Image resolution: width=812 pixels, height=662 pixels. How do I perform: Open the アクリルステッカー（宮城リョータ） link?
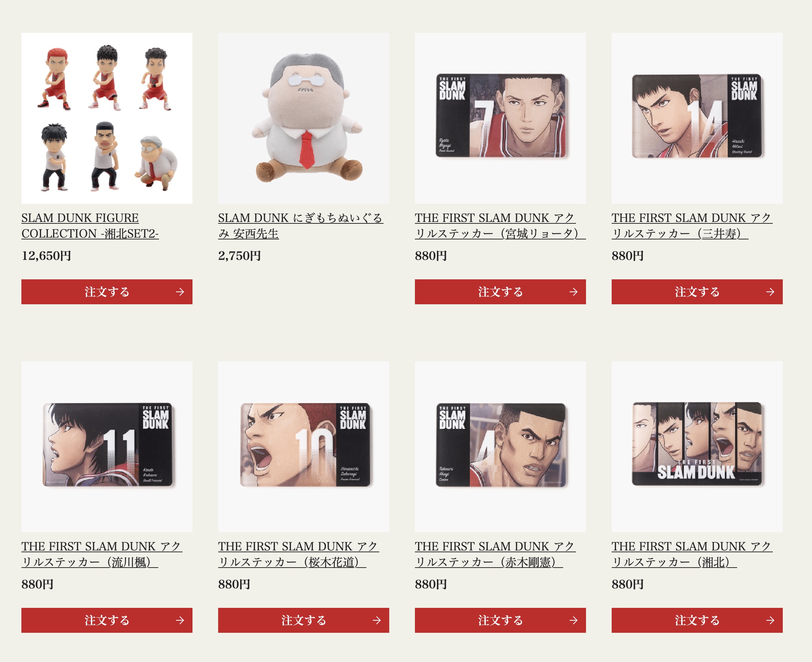pyautogui.click(x=500, y=226)
